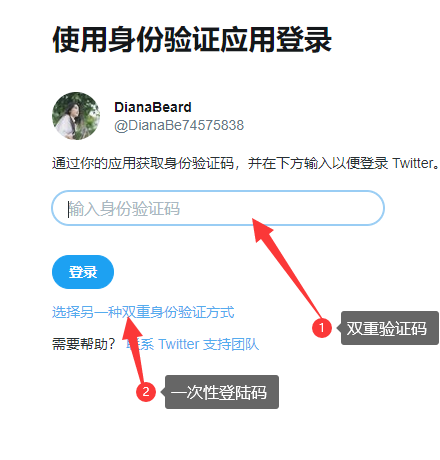Click the 使用身份验证应用登录 heading

pos(192,40)
